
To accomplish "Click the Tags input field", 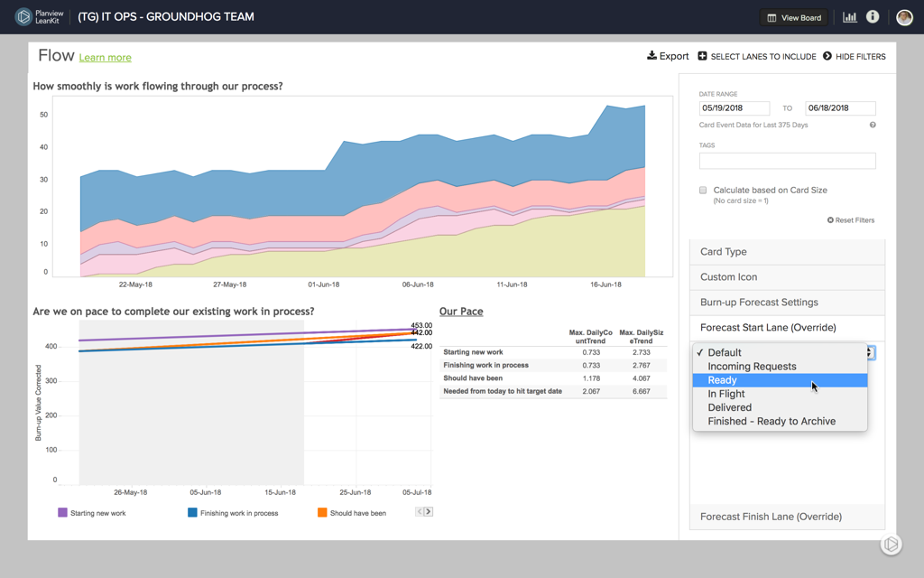I will (787, 161).
